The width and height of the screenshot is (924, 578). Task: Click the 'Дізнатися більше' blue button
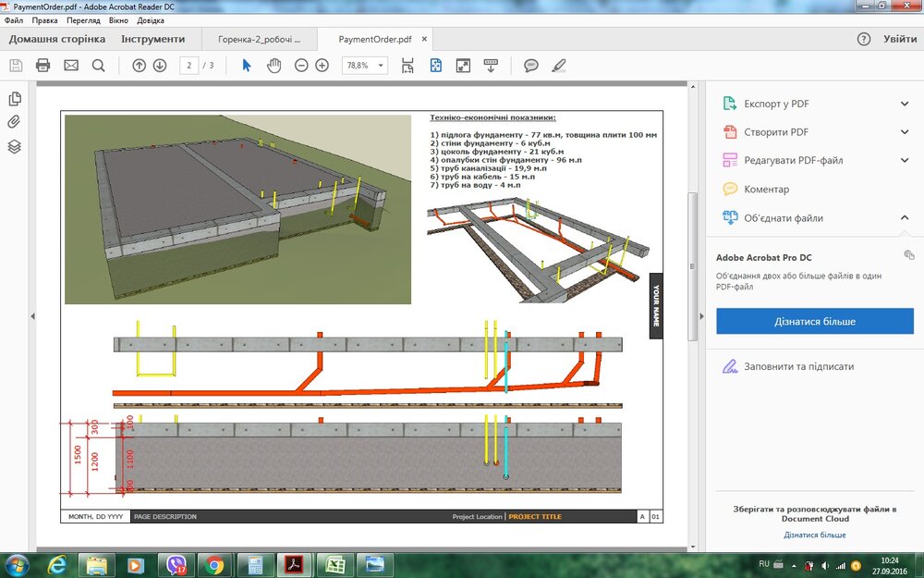coord(814,321)
